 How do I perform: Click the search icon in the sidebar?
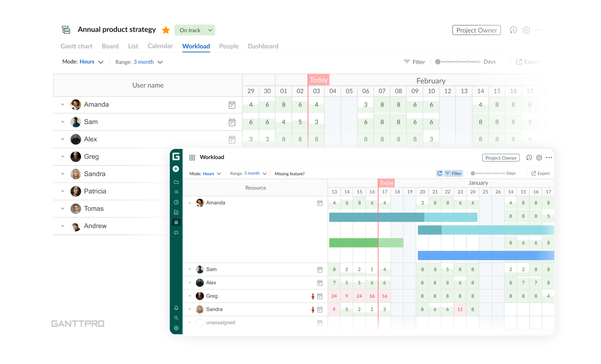tap(176, 318)
